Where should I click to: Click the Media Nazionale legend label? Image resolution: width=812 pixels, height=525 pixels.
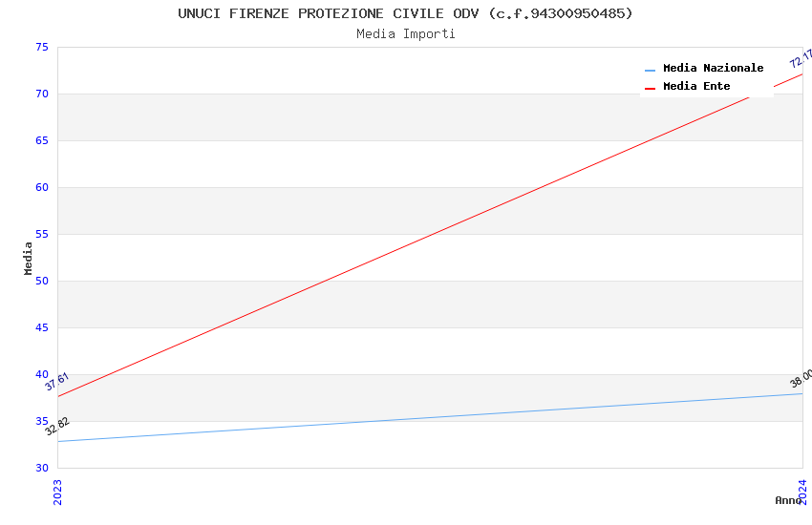pyautogui.click(x=713, y=68)
